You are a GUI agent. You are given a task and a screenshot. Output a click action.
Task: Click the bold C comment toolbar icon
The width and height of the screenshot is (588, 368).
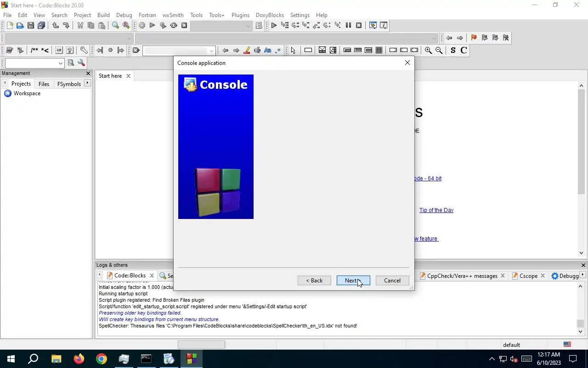click(x=464, y=51)
